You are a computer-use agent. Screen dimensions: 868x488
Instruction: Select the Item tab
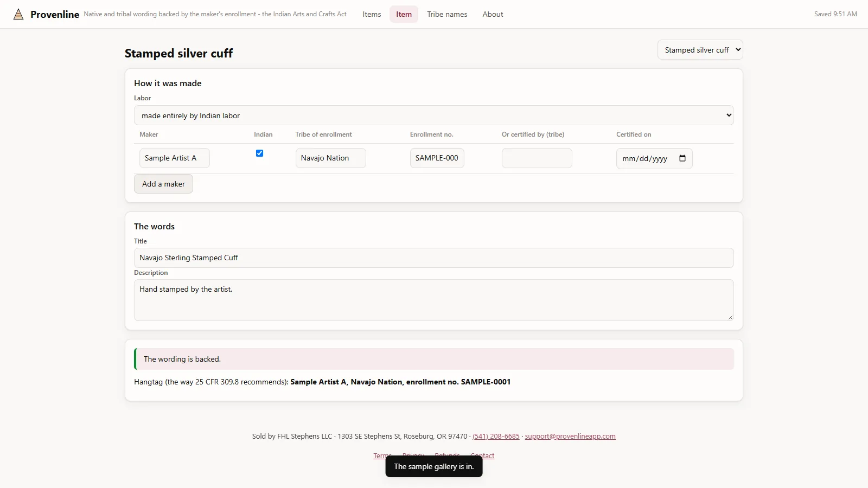(x=404, y=14)
